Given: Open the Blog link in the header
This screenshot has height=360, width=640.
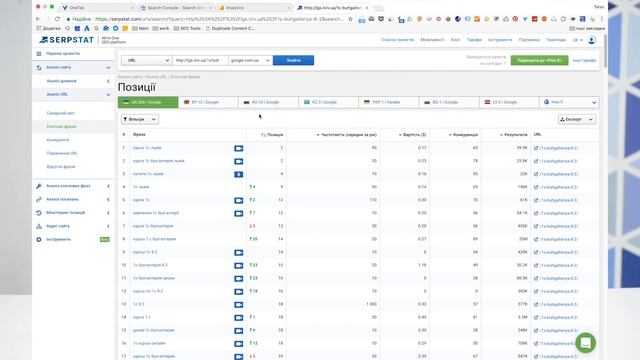Looking at the screenshot, I should (x=455, y=40).
